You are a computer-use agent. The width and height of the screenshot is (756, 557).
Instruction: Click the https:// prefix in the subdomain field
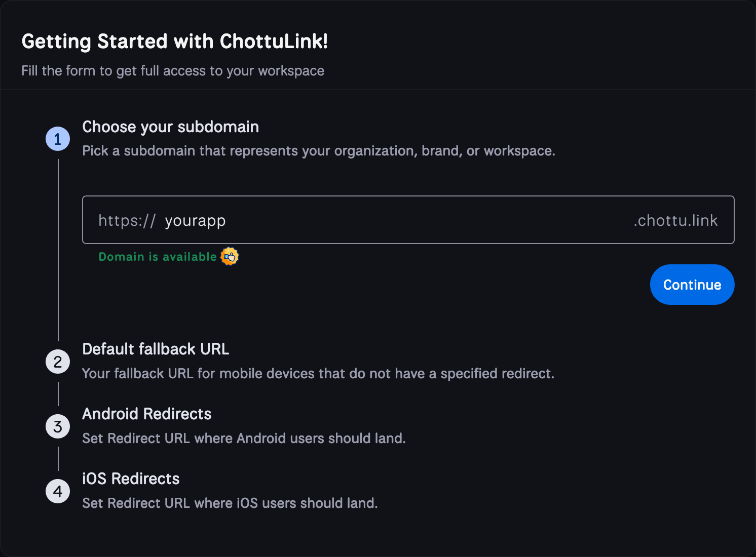click(126, 220)
